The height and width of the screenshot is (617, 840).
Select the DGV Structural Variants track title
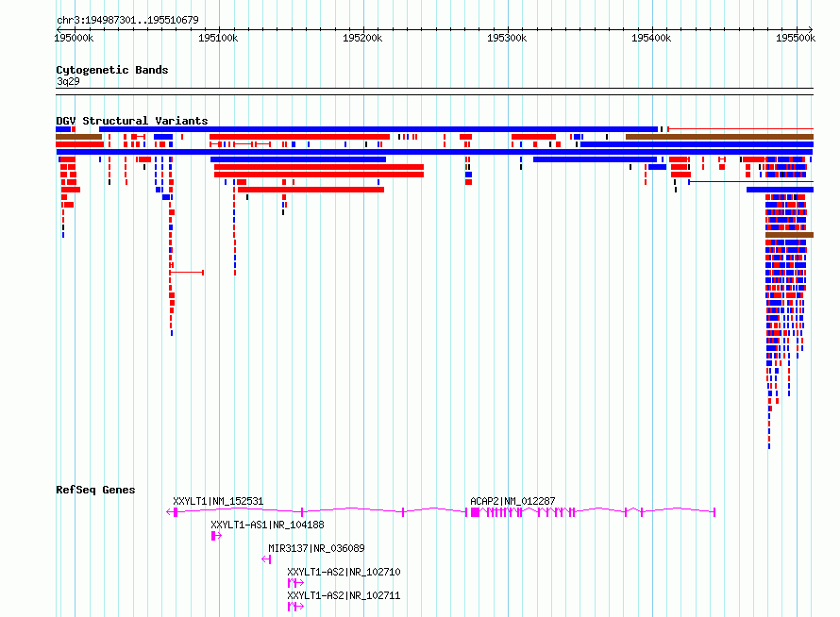tap(132, 121)
